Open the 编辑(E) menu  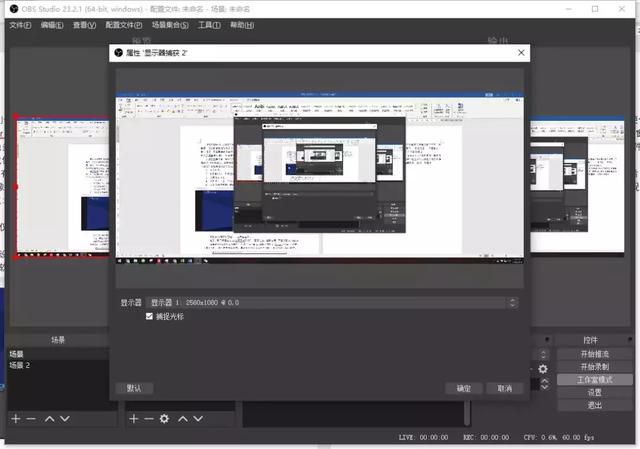coord(52,25)
